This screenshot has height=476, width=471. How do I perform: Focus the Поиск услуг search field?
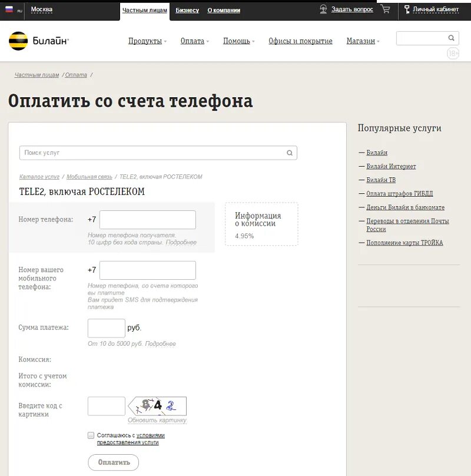[158, 153]
